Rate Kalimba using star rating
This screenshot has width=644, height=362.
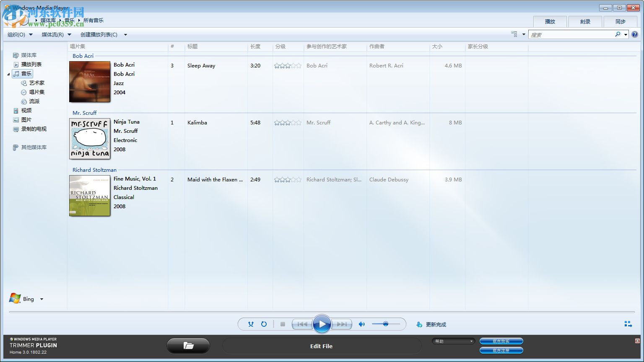click(x=288, y=123)
